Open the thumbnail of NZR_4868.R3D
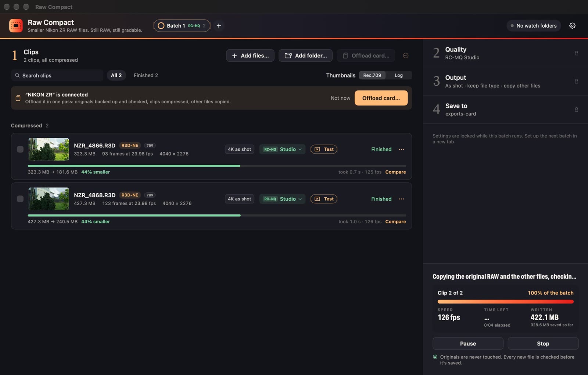Screen dimensions: 588x375 point(49,199)
